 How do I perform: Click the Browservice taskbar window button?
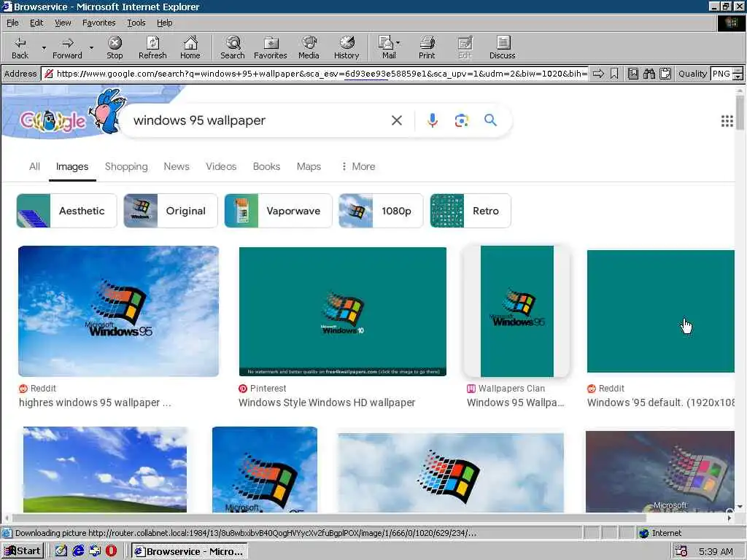(189, 551)
